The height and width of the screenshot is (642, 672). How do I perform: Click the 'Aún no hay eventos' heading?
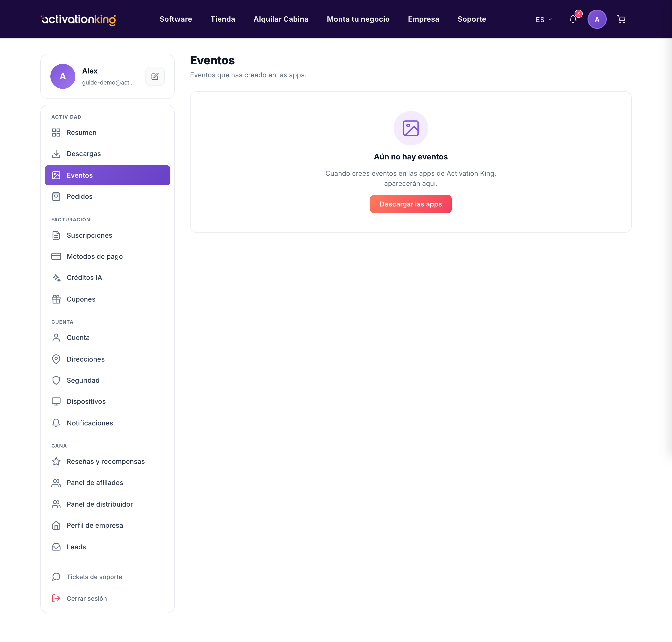point(411,157)
